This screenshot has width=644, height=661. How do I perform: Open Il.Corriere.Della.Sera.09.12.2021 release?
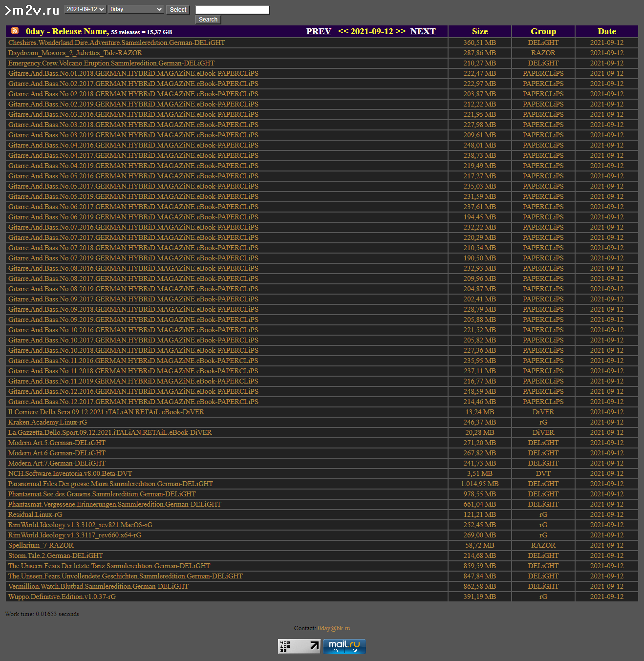click(x=106, y=412)
